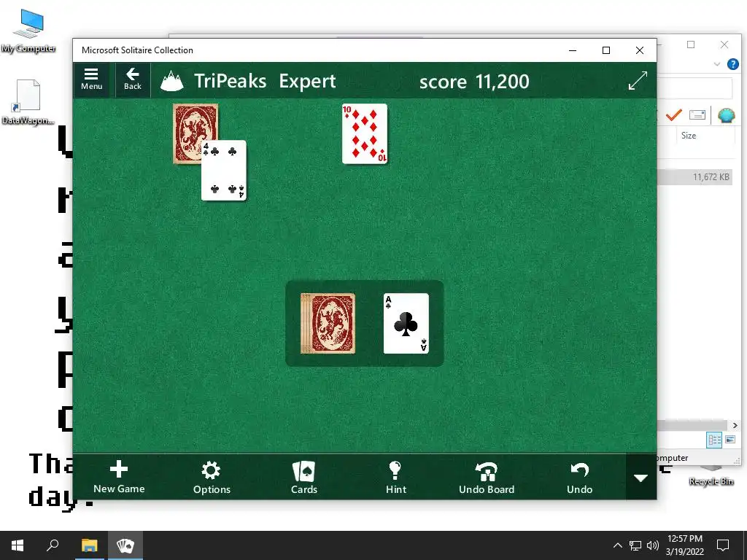747x560 pixels.
Task: Open taskbar Search magnifier
Action: pyautogui.click(x=53, y=545)
